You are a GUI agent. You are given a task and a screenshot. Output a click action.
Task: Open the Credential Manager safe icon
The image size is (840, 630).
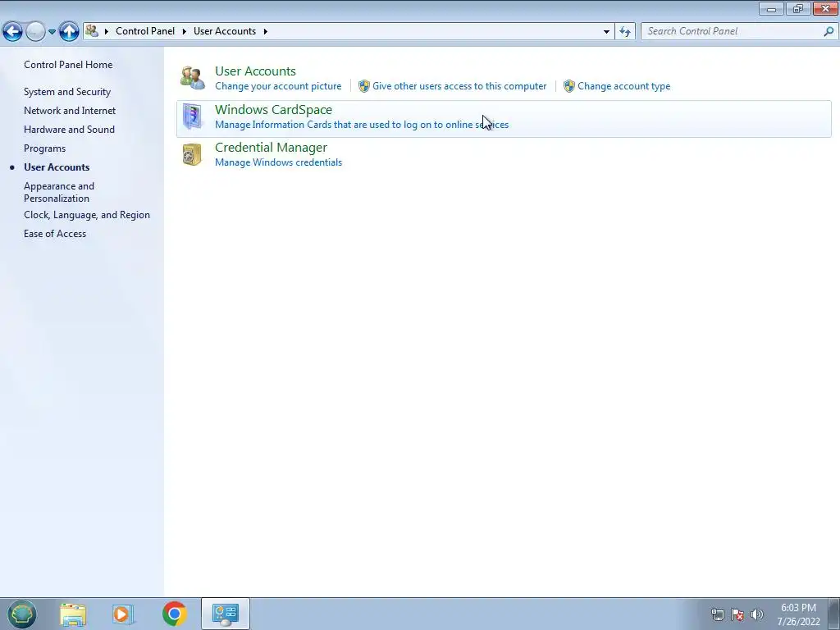coord(192,154)
